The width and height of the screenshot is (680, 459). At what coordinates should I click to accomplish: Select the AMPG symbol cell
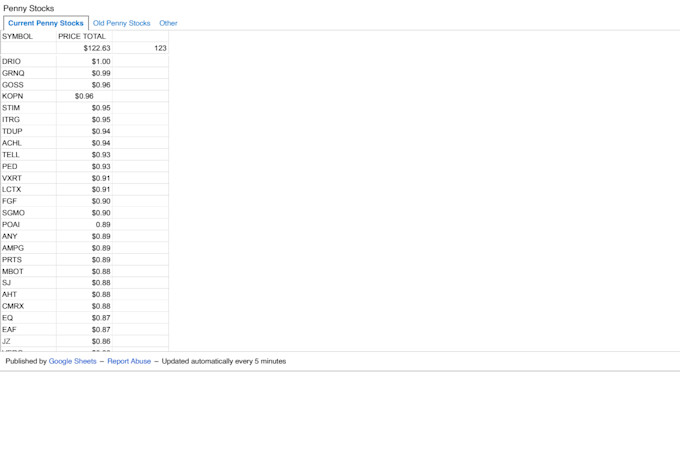pyautogui.click(x=29, y=248)
